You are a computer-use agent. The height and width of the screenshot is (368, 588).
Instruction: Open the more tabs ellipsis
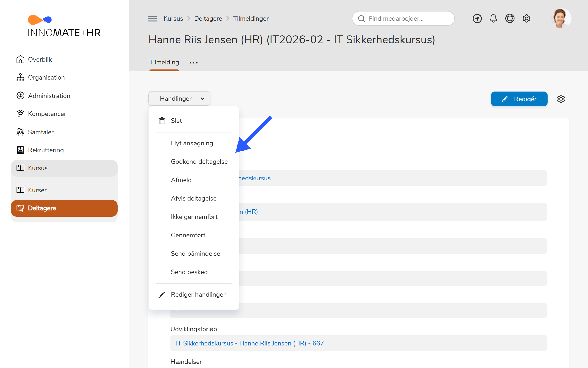[194, 63]
